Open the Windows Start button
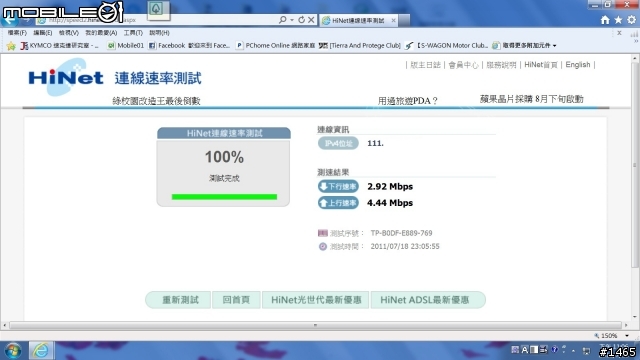Viewport: 640px width, 360px height. click(x=13, y=351)
